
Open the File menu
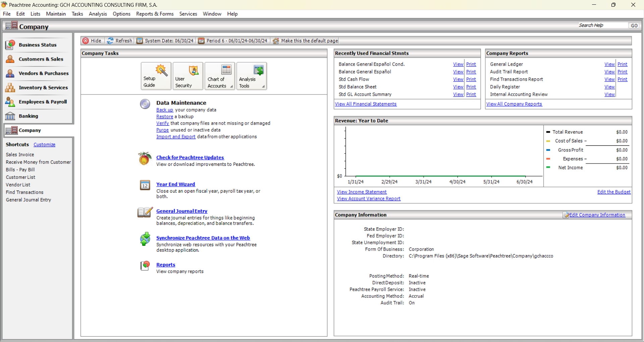[x=7, y=14]
